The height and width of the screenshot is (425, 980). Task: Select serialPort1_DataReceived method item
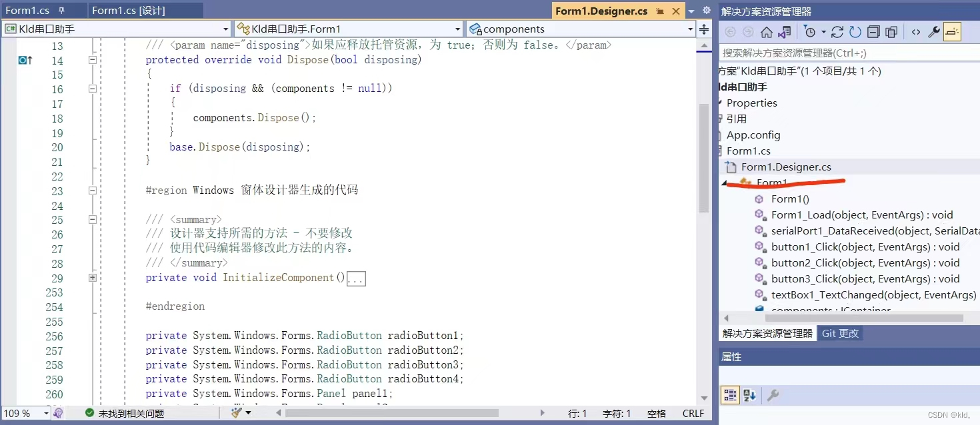(x=875, y=230)
